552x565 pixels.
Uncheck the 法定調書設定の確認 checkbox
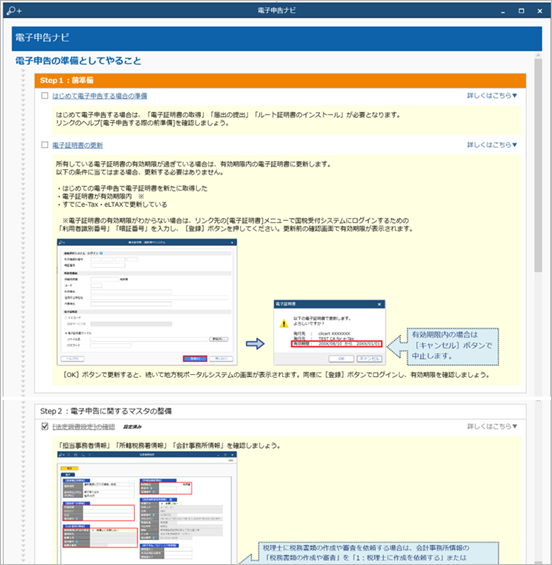click(x=45, y=427)
